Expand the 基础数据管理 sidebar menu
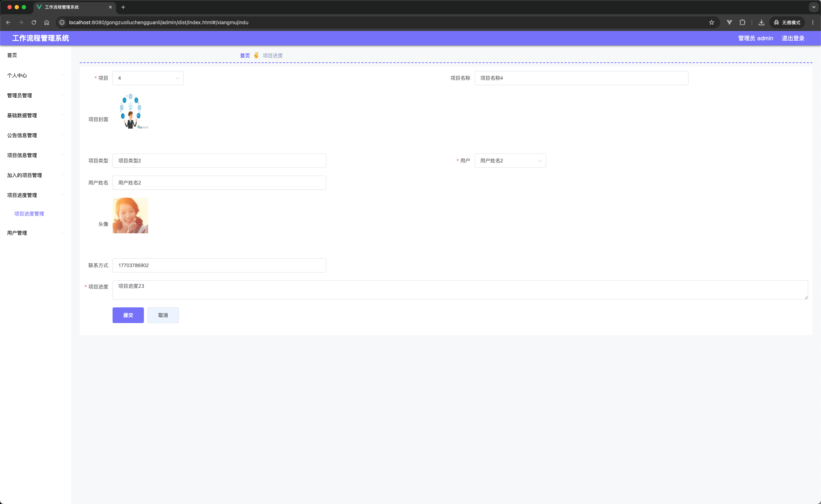 [x=36, y=115]
